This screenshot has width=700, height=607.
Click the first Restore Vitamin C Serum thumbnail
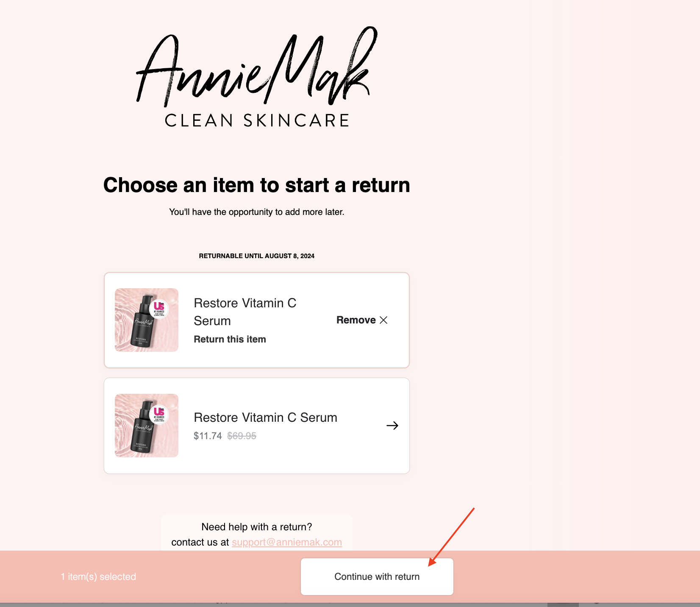pyautogui.click(x=147, y=320)
